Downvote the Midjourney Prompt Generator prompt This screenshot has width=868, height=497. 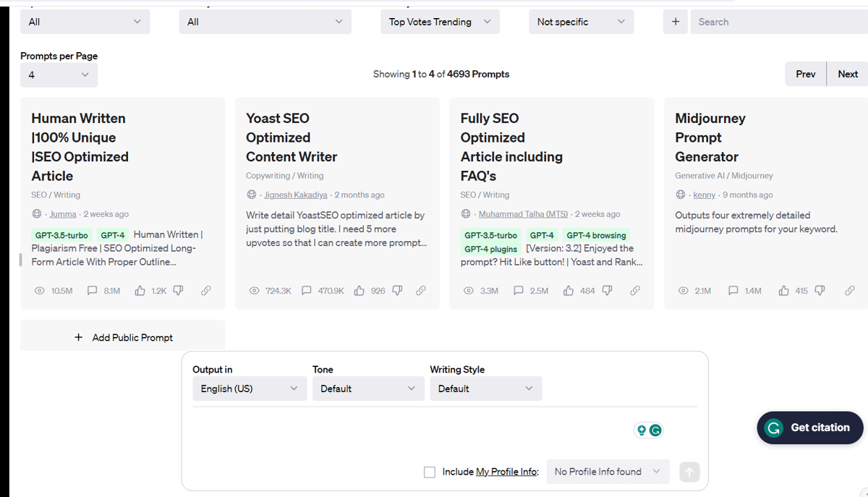click(x=820, y=291)
